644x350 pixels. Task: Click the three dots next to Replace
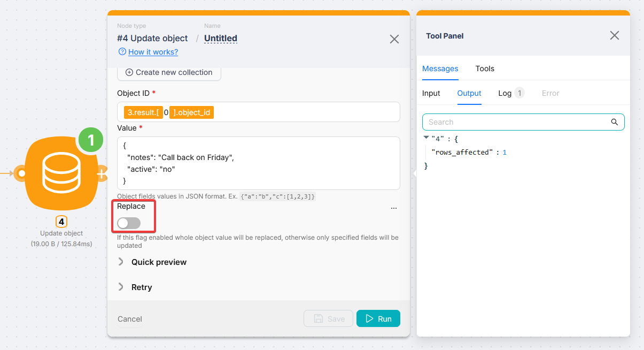394,208
